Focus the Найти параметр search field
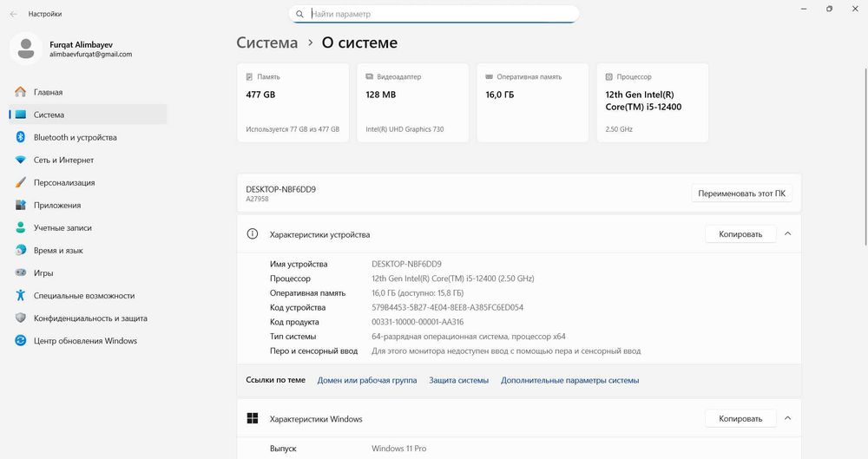Screen dimensions: 868x459 [434, 14]
